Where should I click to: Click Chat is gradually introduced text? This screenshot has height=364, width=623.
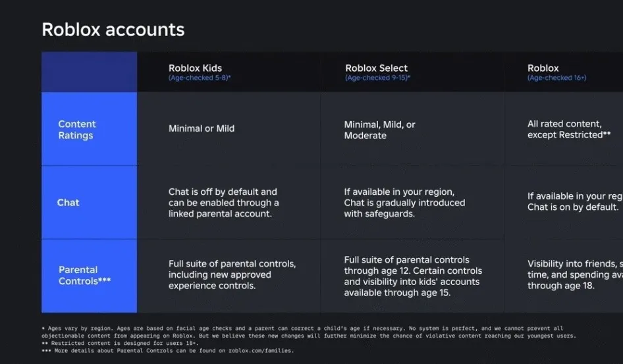pos(404,203)
